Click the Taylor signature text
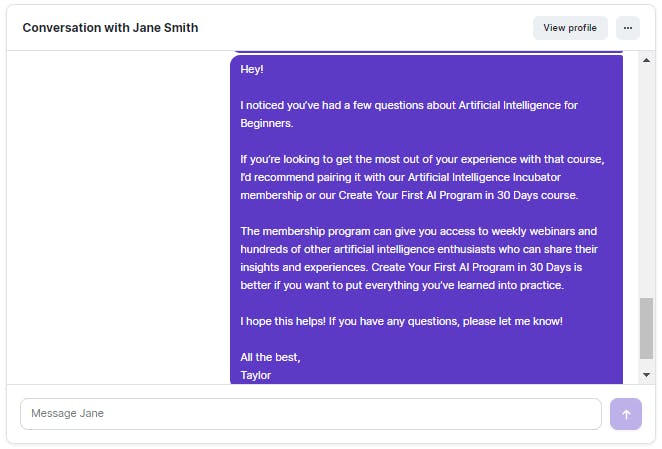The height and width of the screenshot is (449, 662). point(255,375)
